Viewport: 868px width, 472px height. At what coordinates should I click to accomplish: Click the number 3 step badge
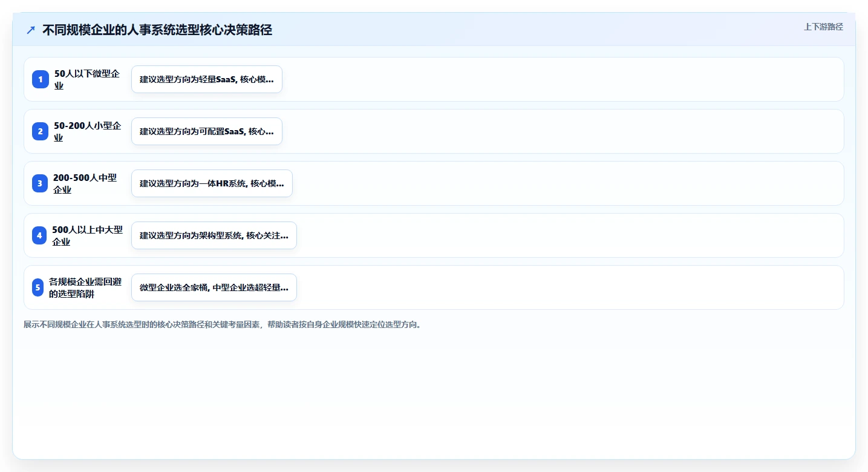40,183
